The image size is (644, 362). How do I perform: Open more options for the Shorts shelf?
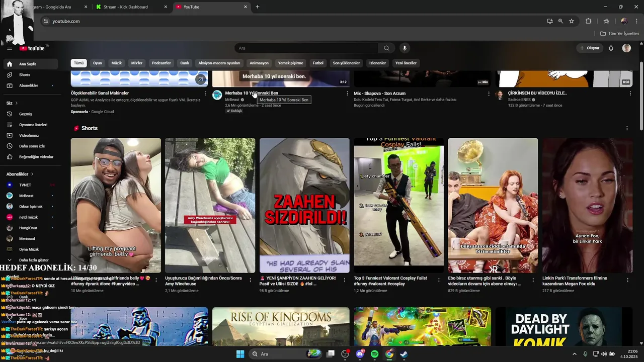[x=627, y=128]
